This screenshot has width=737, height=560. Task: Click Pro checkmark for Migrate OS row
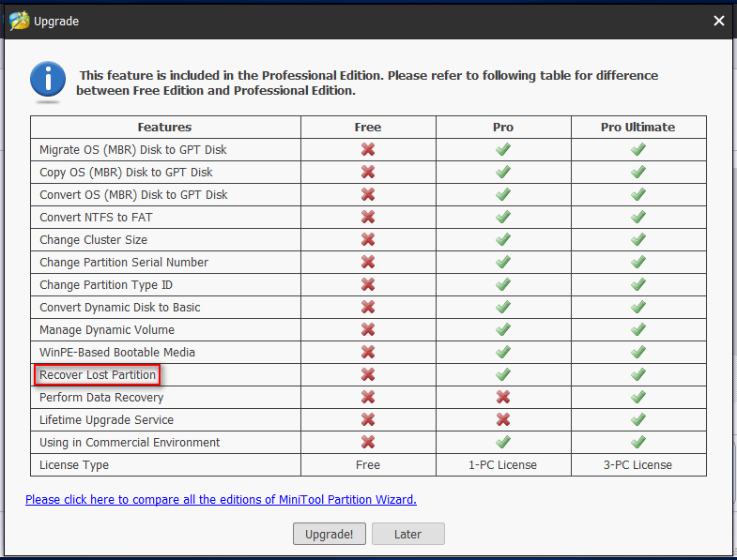click(503, 149)
